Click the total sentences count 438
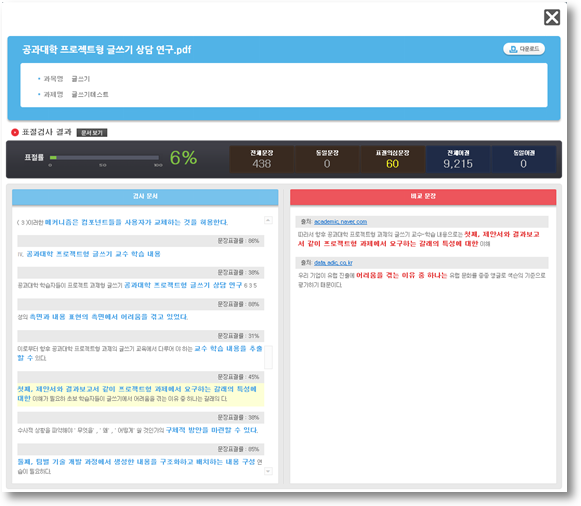Image resolution: width=581 pixels, height=506 pixels. [262, 164]
